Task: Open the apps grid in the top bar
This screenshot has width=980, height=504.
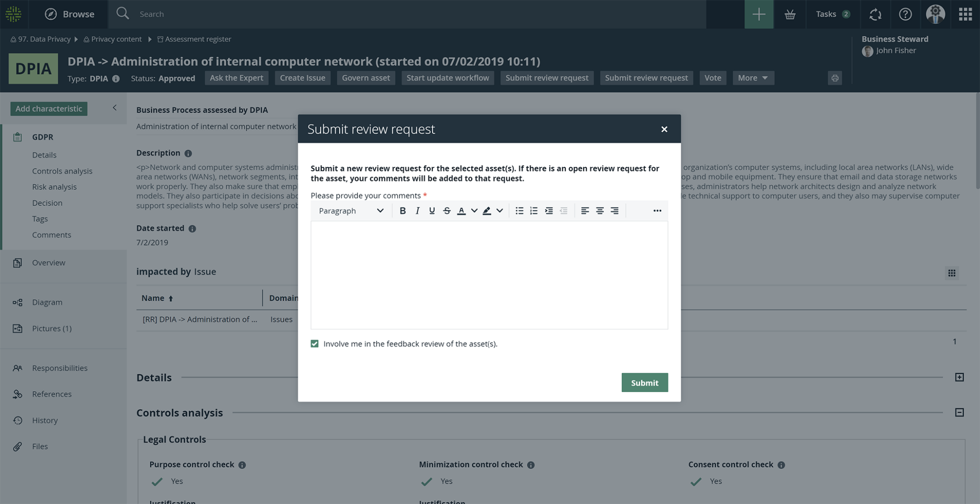Action: coord(965,14)
